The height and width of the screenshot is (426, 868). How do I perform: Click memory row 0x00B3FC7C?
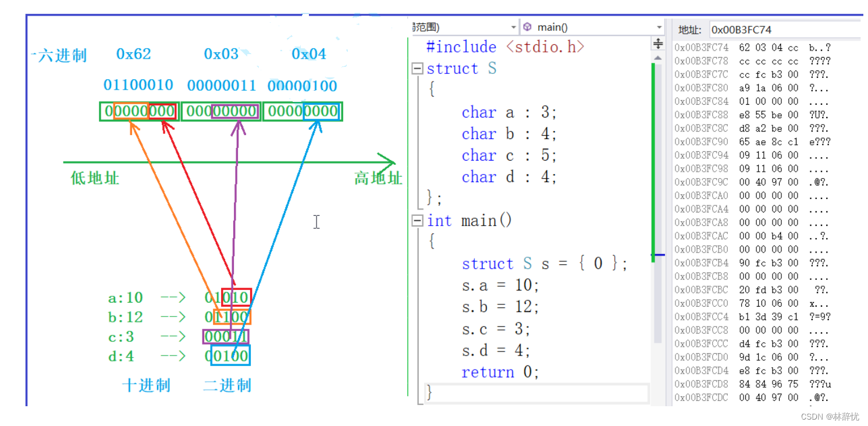752,74
